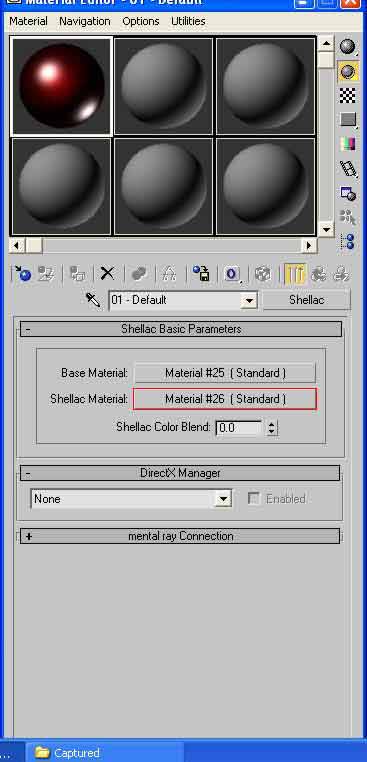Click the Material Effects Channel 0 icon
The image size is (367, 762).
pos(232,274)
